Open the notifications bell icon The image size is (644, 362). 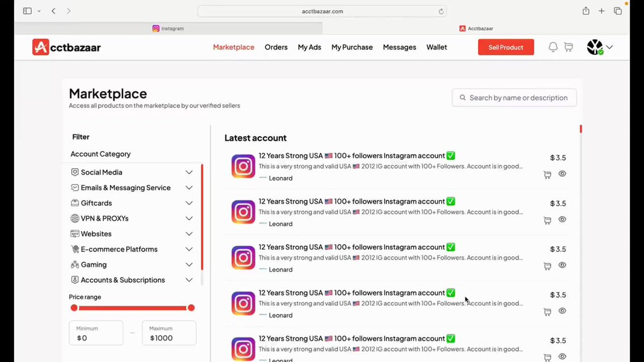click(x=553, y=47)
